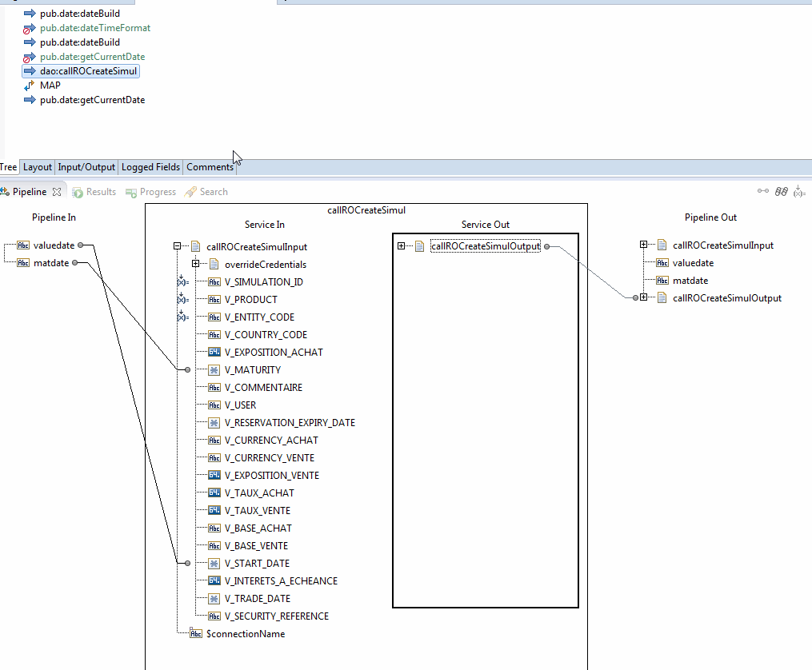Collapse the callROCreateSimulInput node in Service In

coord(177,246)
